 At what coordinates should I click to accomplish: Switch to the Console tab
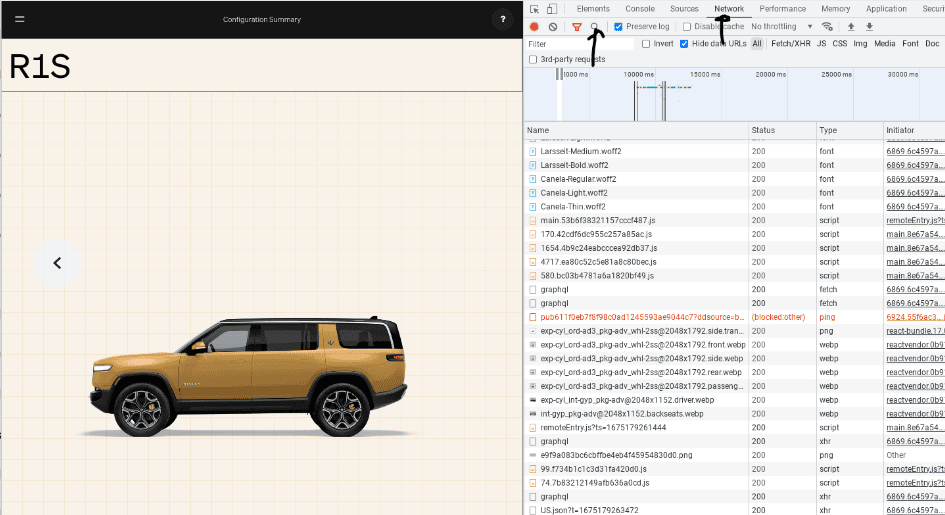click(640, 9)
